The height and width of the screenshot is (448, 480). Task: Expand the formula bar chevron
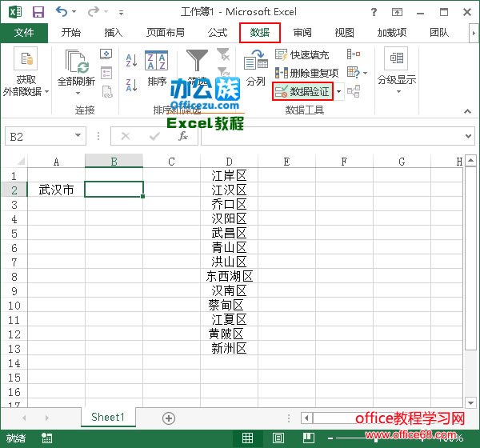tap(468, 136)
